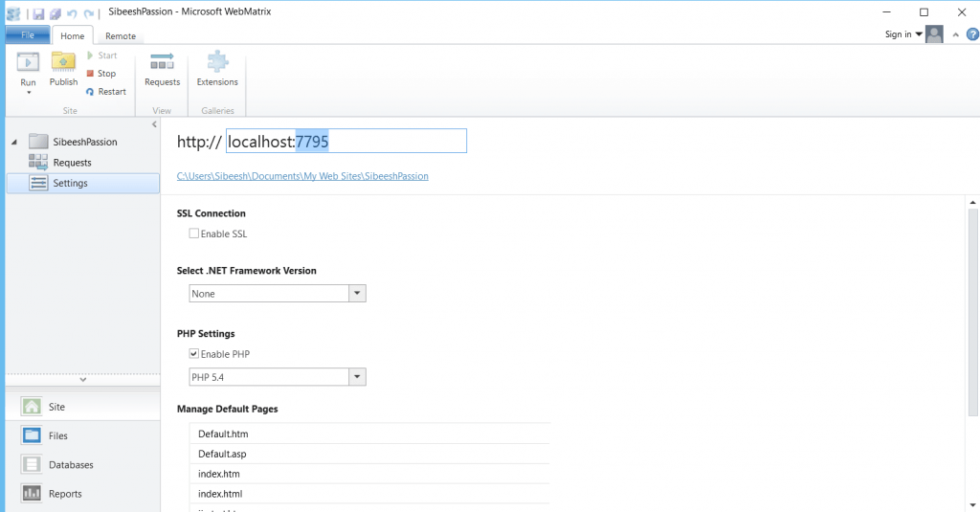This screenshot has width=980, height=512.
Task: Open the site folder path link
Action: click(302, 176)
